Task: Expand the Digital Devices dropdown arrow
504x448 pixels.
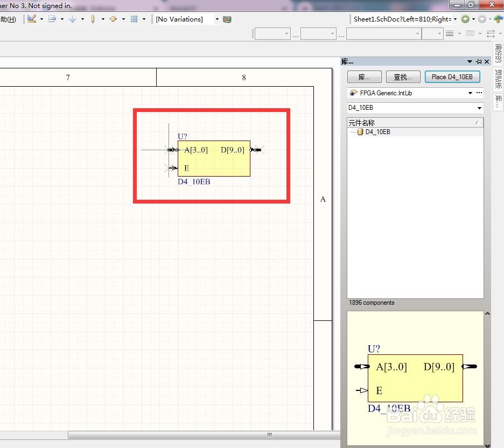Action: [103, 19]
